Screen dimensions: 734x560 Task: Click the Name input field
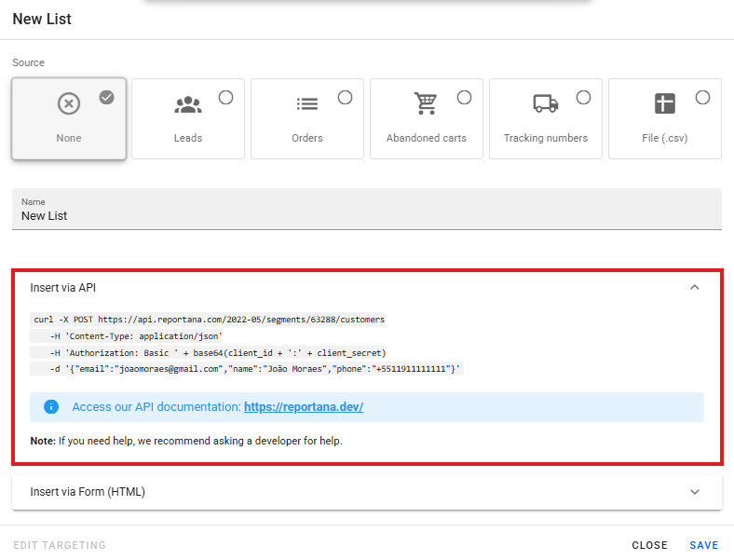[367, 215]
